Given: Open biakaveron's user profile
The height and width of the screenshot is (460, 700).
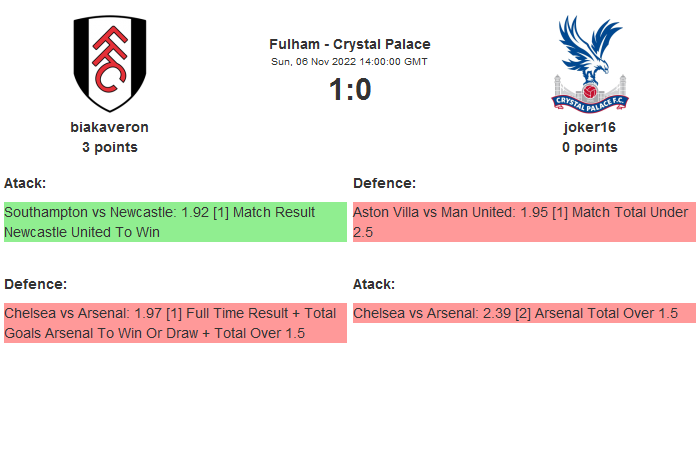Looking at the screenshot, I should pyautogui.click(x=110, y=127).
